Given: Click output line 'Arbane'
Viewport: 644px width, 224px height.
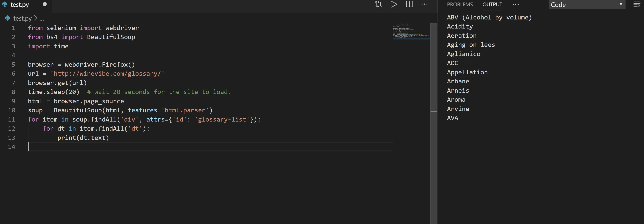Looking at the screenshot, I should coord(458,81).
